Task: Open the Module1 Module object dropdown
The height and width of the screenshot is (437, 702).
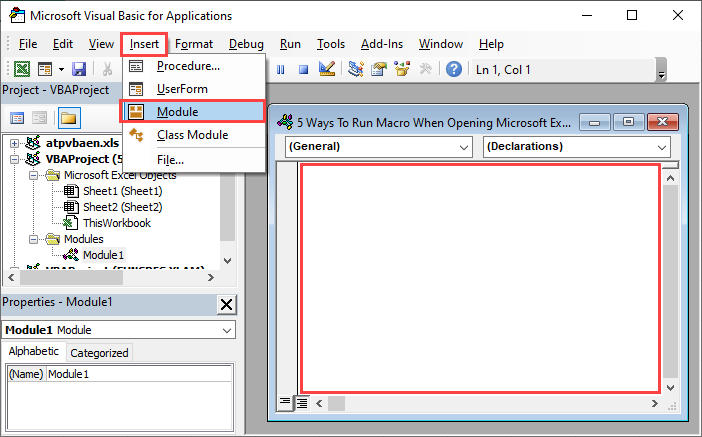Action: (x=227, y=330)
